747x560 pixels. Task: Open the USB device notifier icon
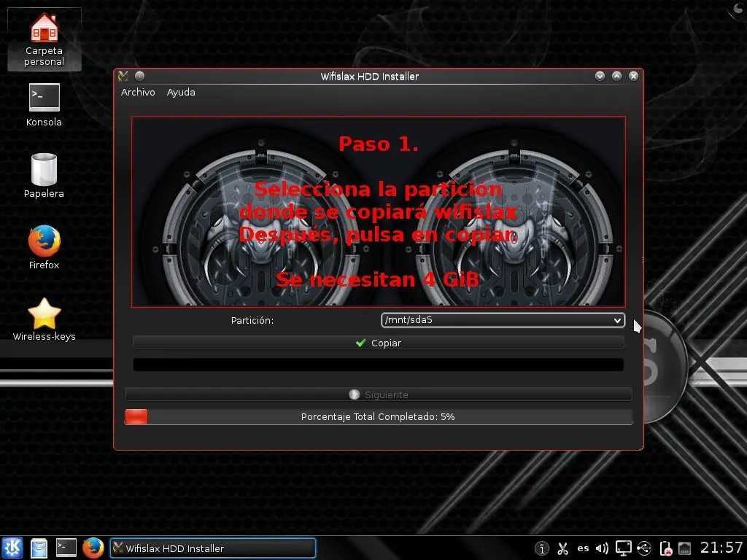tap(644, 548)
